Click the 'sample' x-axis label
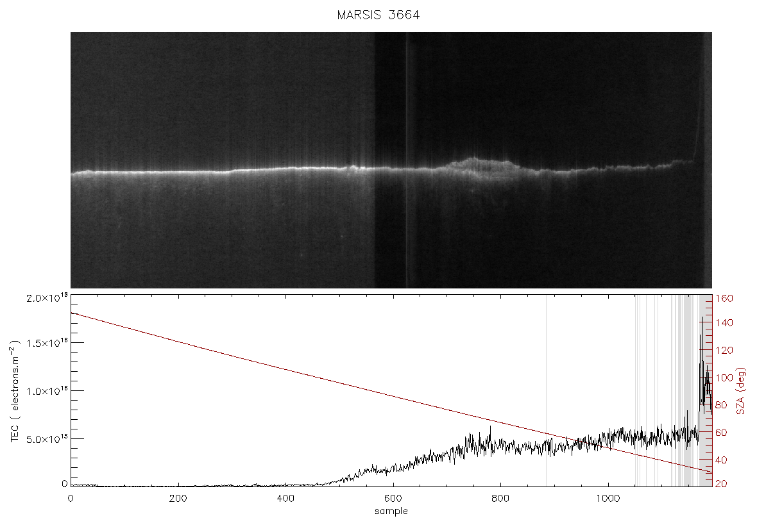This screenshot has height=532, width=757. [x=391, y=511]
